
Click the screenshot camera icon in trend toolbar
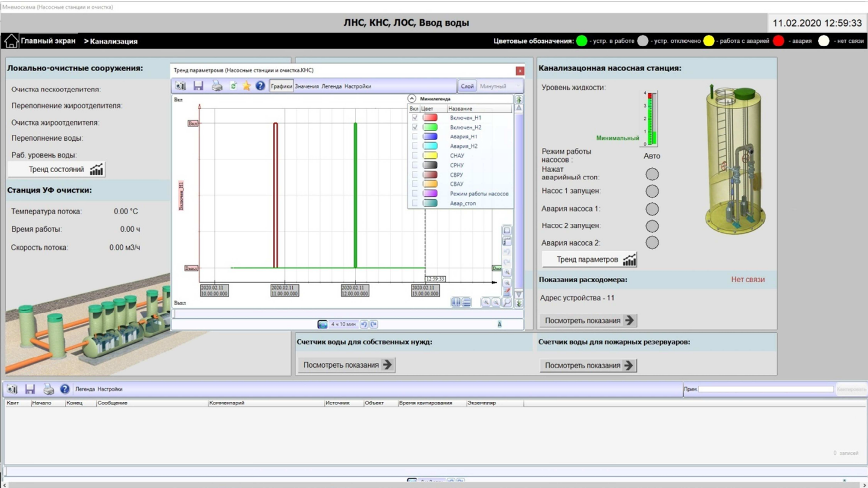(180, 86)
